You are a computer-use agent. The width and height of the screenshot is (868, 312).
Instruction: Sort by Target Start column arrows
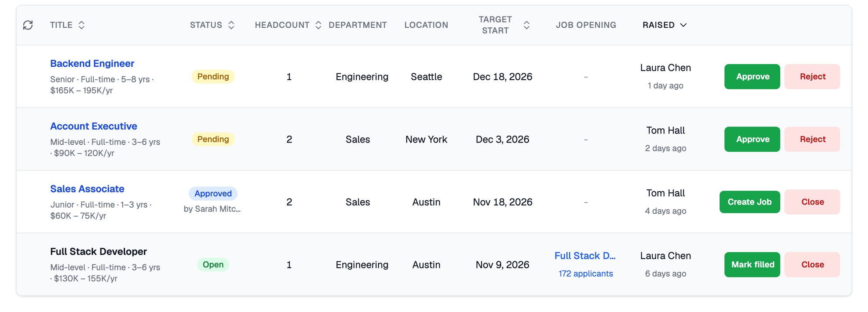coord(526,25)
